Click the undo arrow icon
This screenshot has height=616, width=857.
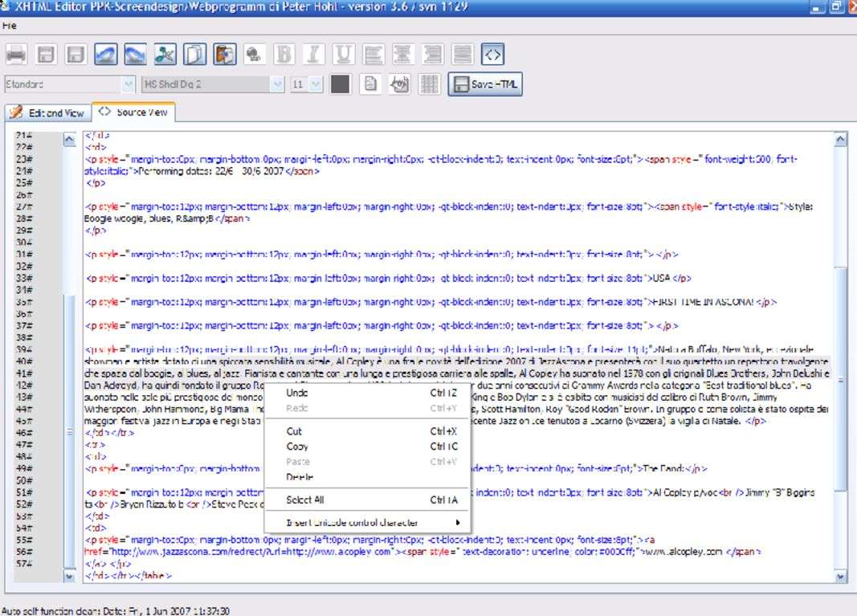click(108, 54)
